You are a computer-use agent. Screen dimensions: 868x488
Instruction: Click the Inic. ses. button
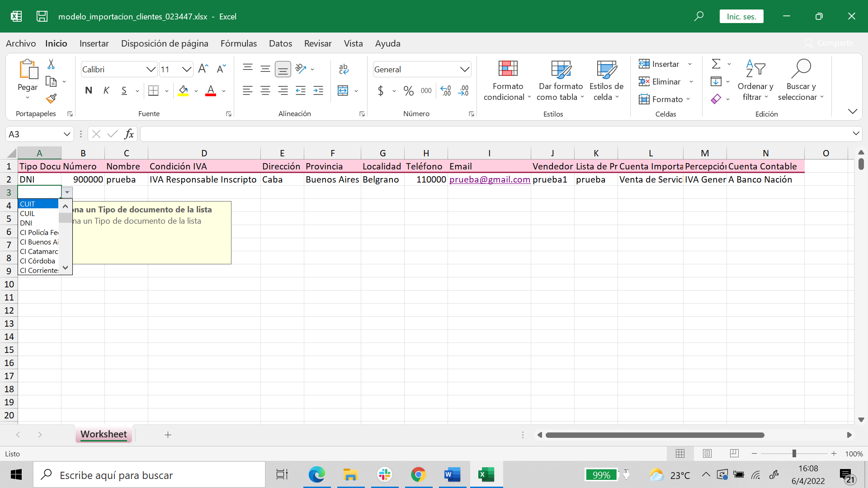point(741,16)
